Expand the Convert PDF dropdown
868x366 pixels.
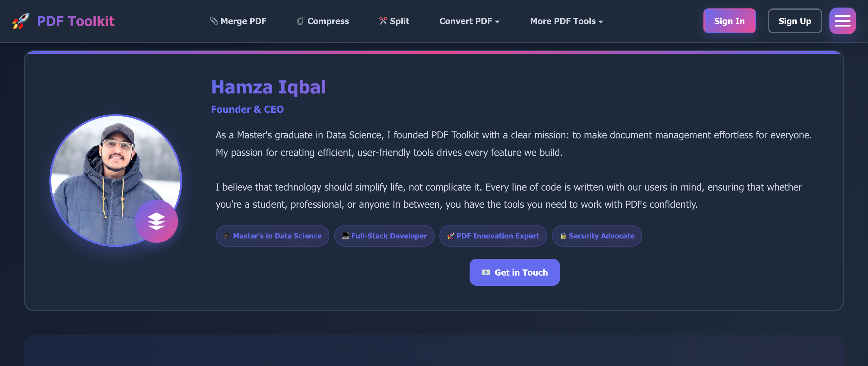469,21
